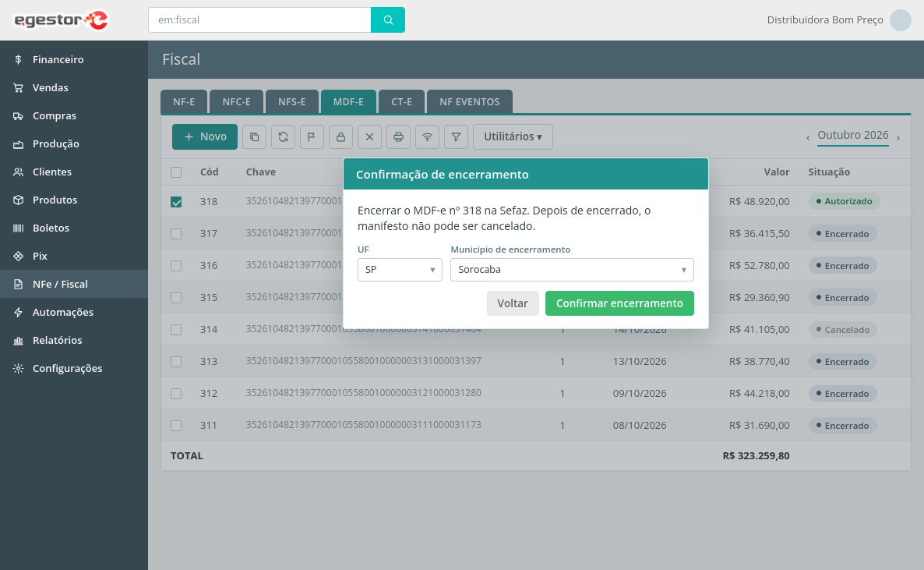Toggle the select-all header checkbox
Viewport: 924px width, 570px height.
coord(176,172)
